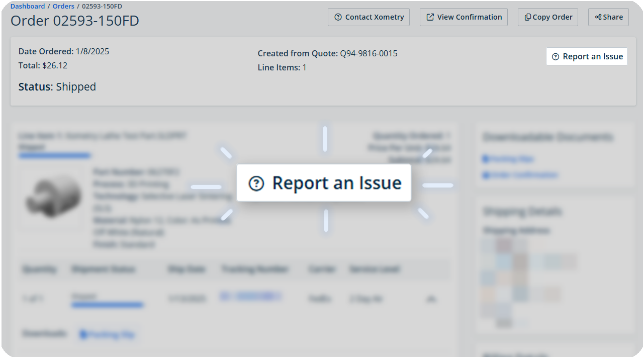
Task: Share the order 02593-150FD
Action: point(608,17)
